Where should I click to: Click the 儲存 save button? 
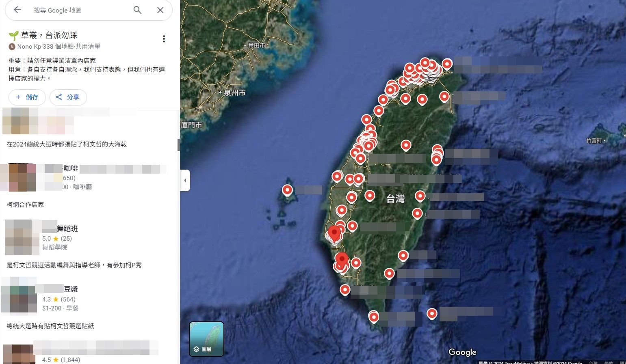(27, 97)
